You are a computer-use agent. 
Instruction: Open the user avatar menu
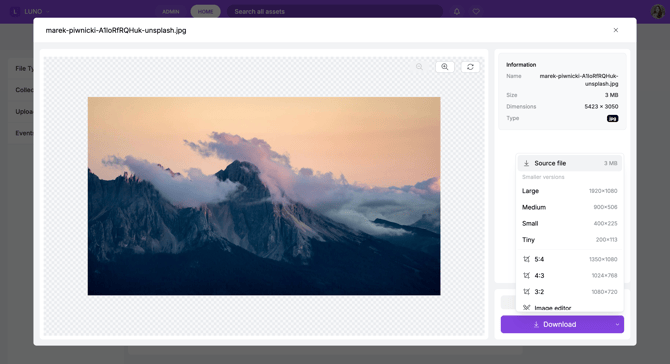tap(658, 12)
